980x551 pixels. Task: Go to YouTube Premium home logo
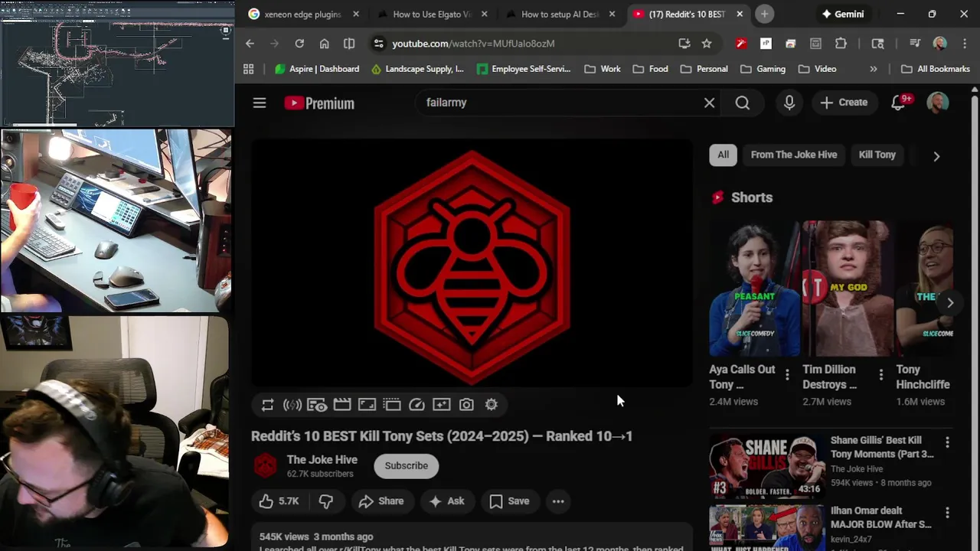click(319, 103)
